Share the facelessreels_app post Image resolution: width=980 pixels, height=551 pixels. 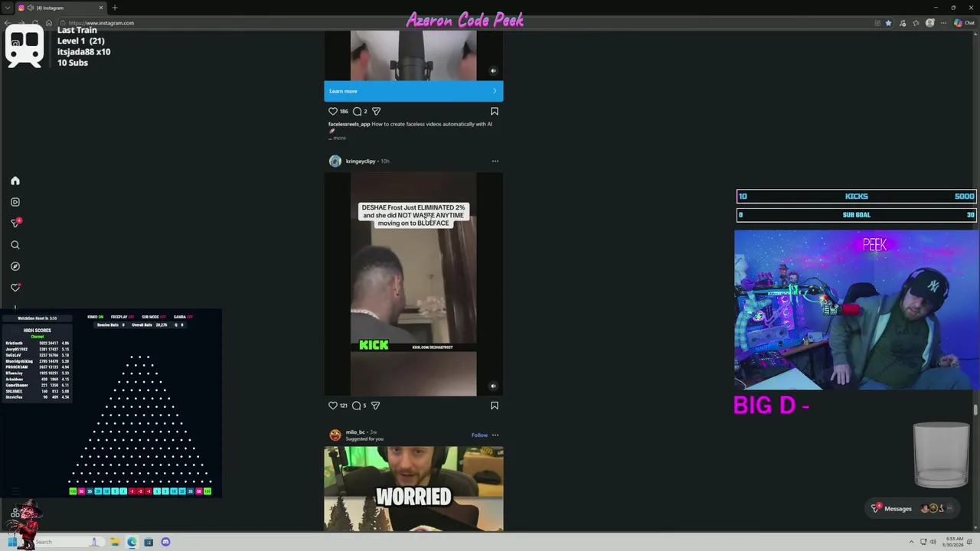click(376, 111)
